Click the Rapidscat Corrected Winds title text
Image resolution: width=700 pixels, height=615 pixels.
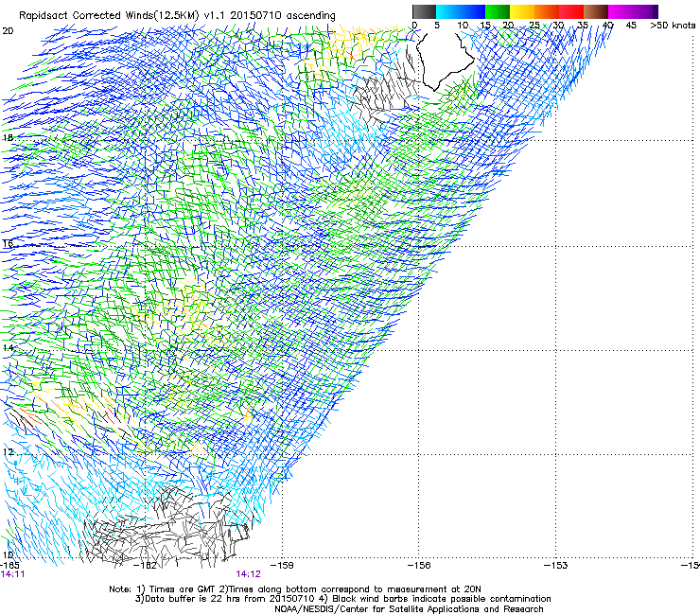177,16
